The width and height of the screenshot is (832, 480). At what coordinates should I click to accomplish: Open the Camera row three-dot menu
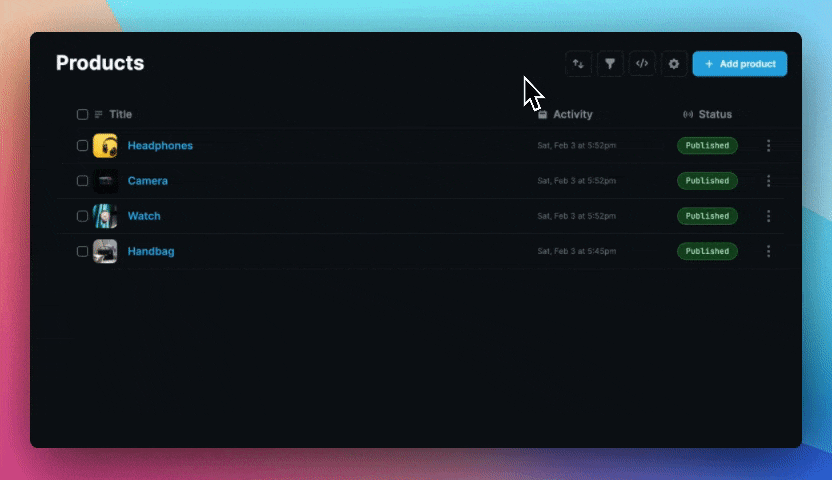pos(768,181)
